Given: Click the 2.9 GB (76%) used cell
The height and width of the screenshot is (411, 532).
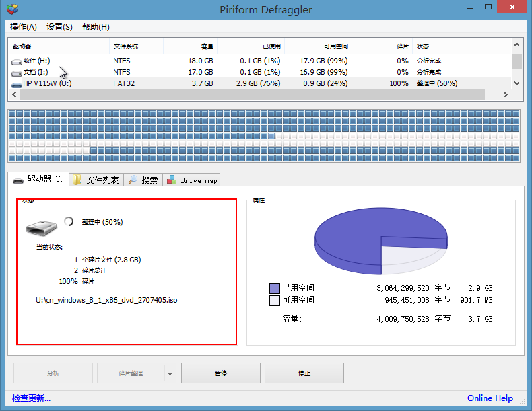Looking at the screenshot, I should (x=258, y=83).
